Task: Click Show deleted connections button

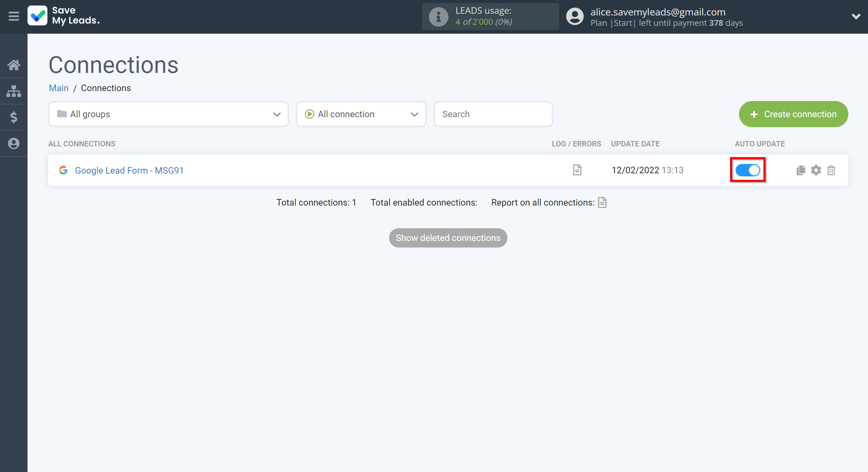Action: (448, 238)
